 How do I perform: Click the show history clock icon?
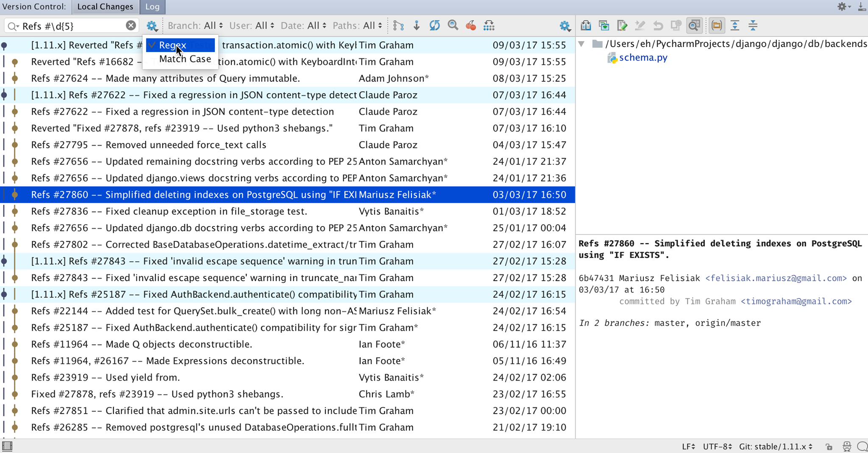[x=676, y=25]
